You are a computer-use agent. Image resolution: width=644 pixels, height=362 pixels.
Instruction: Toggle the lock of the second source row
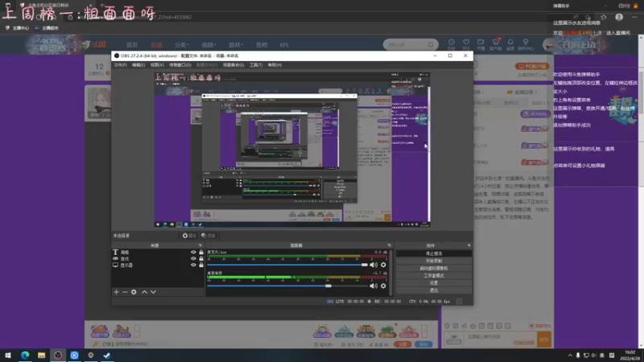201,258
